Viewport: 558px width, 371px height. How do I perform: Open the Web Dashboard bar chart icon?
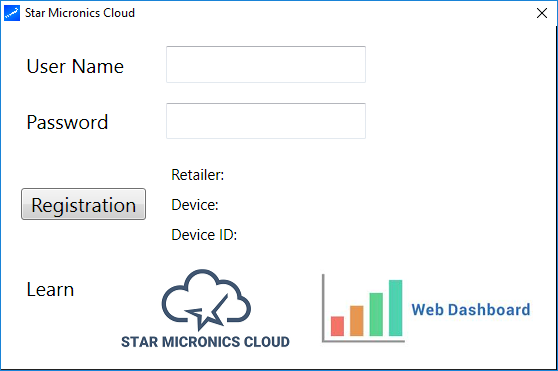point(363,308)
